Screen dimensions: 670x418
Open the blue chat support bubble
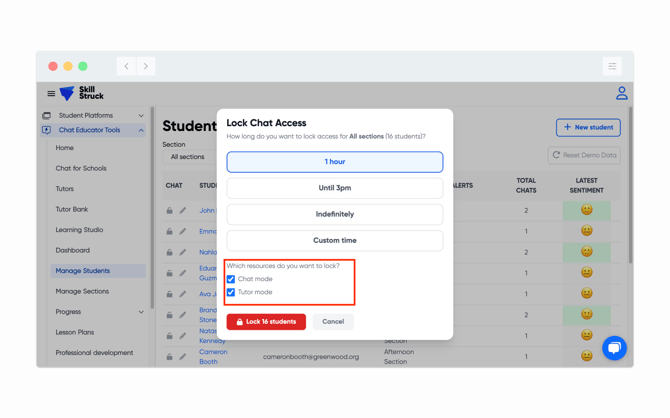point(614,347)
